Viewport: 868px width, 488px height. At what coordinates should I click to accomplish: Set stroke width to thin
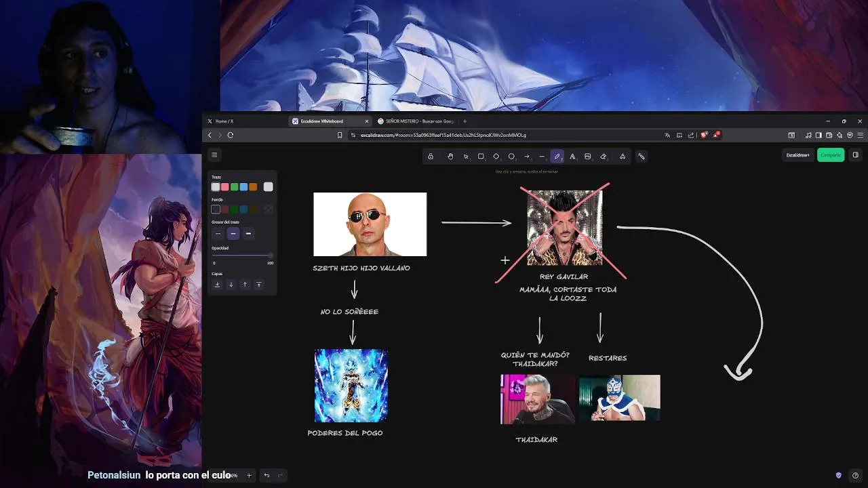[218, 234]
